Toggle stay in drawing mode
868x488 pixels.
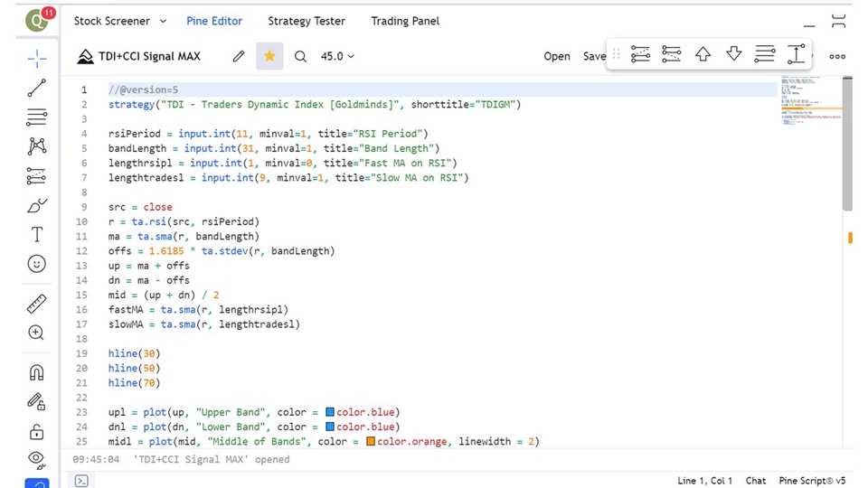(37, 401)
